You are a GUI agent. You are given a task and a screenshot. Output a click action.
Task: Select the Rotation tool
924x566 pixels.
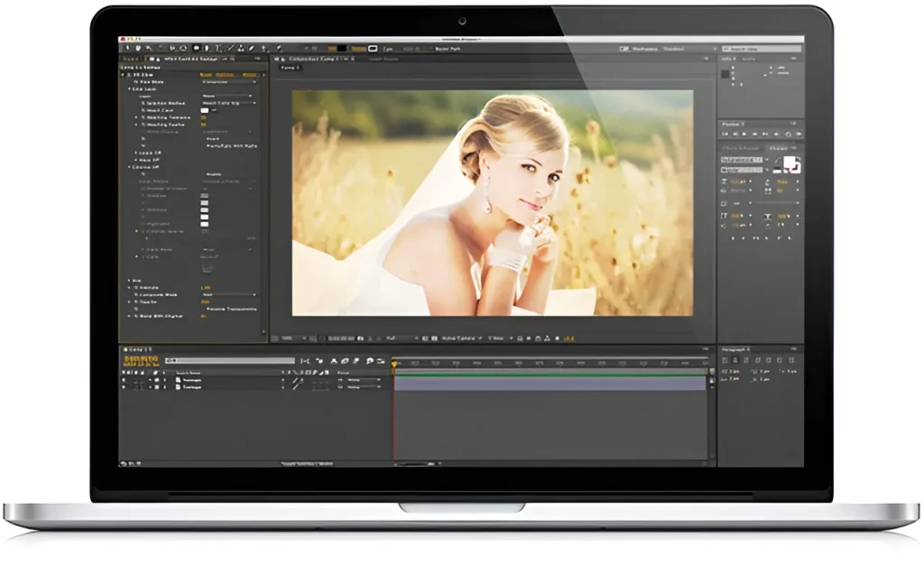[x=161, y=49]
